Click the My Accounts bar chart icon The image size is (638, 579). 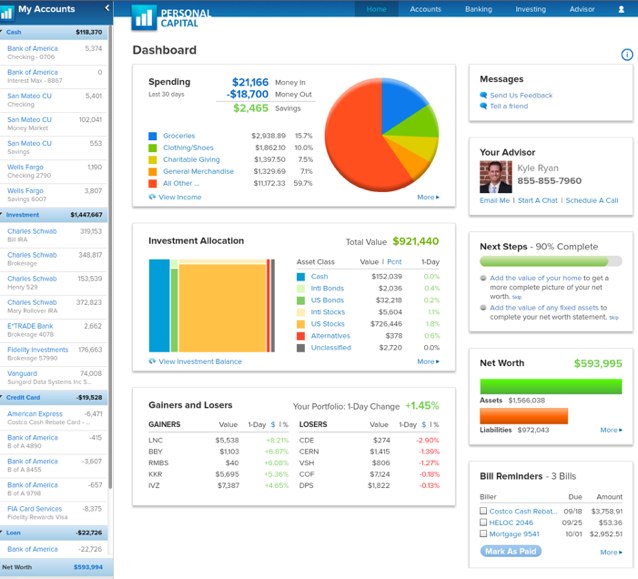(x=7, y=13)
